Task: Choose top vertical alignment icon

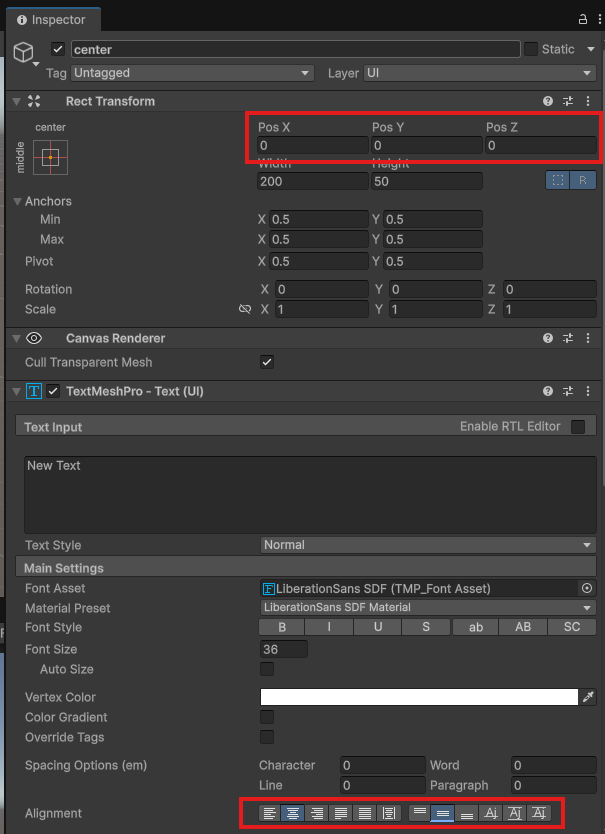Action: coord(419,814)
